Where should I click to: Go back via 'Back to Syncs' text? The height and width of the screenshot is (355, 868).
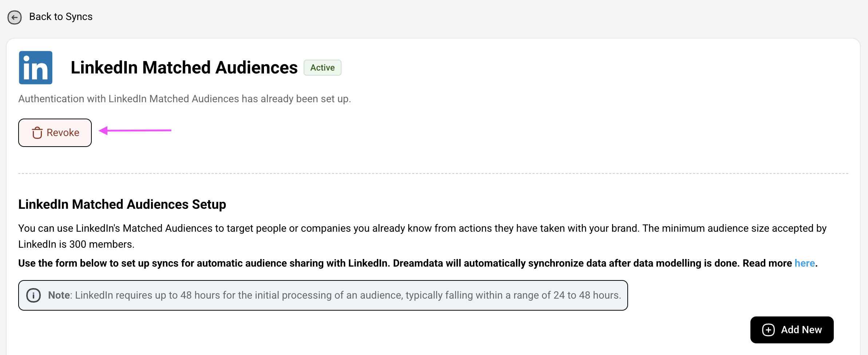click(61, 17)
